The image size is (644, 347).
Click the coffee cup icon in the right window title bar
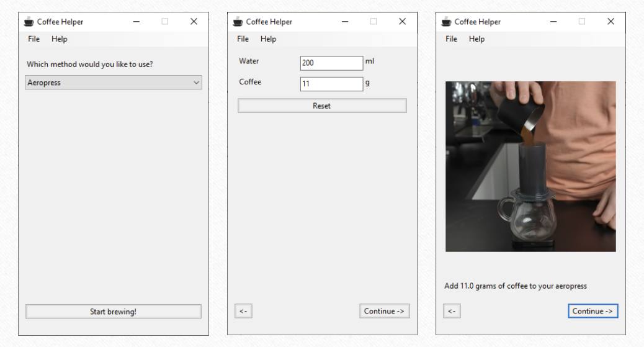pos(446,22)
